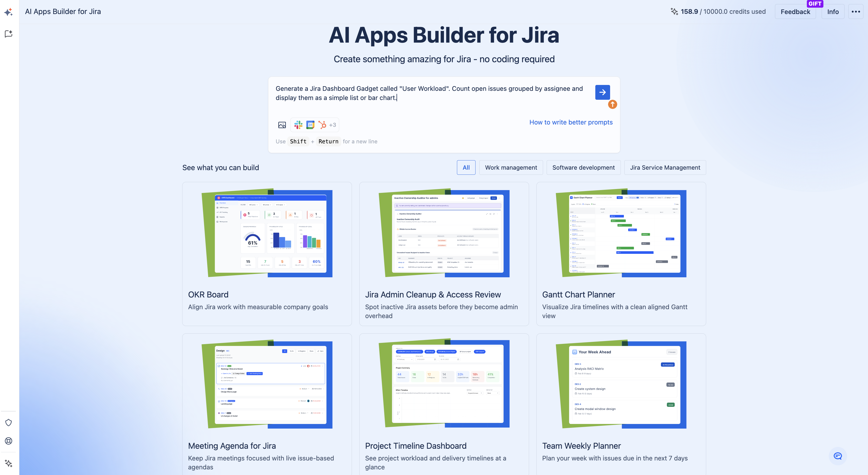Click the Gantt Chart Planner title
Screen dimensions: 868x475
[x=578, y=294]
